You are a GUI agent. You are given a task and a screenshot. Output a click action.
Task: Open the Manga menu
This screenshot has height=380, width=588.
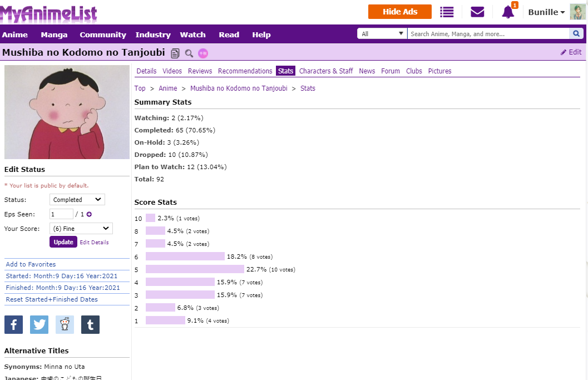click(54, 34)
